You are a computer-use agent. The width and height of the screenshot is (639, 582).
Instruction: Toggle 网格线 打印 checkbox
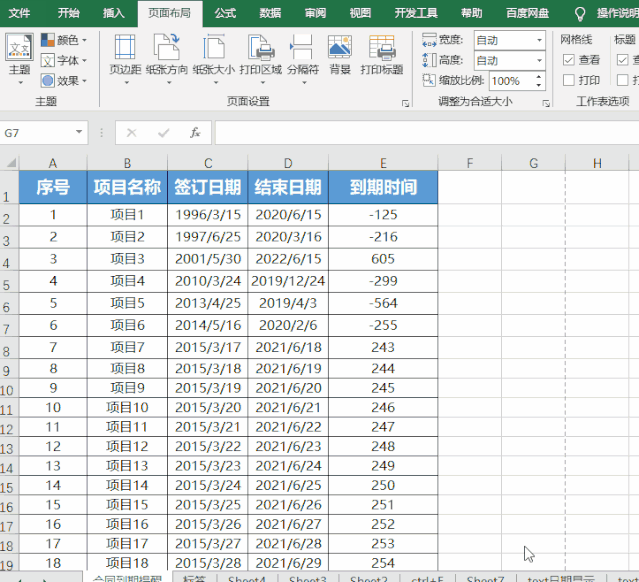[569, 80]
